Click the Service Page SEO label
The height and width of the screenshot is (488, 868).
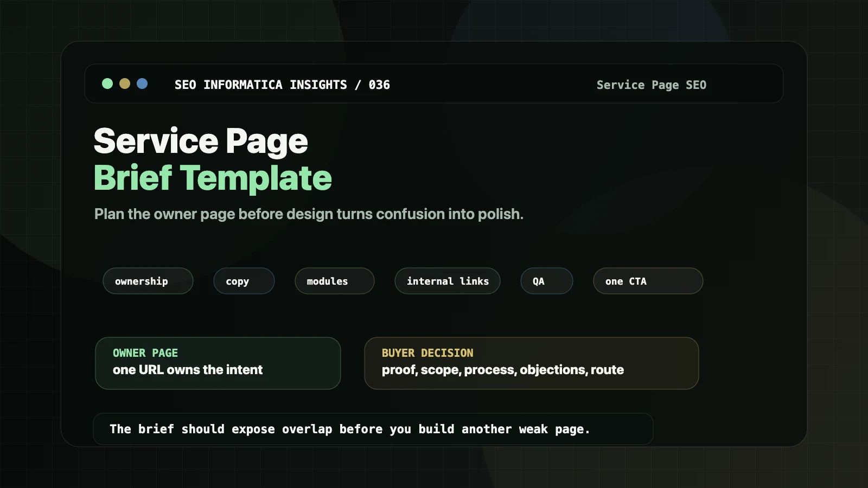click(652, 85)
